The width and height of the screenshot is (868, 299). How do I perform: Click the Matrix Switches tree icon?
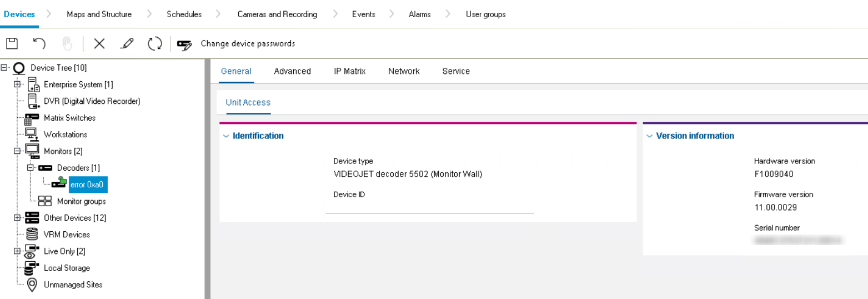point(32,118)
